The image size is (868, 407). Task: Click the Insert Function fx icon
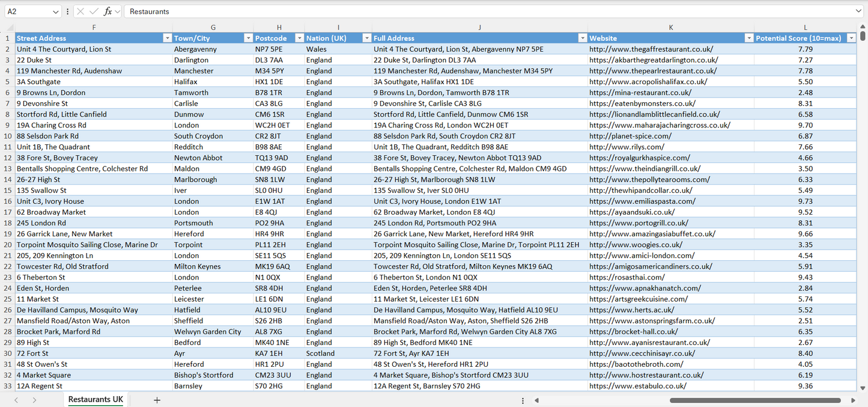[x=108, y=11]
